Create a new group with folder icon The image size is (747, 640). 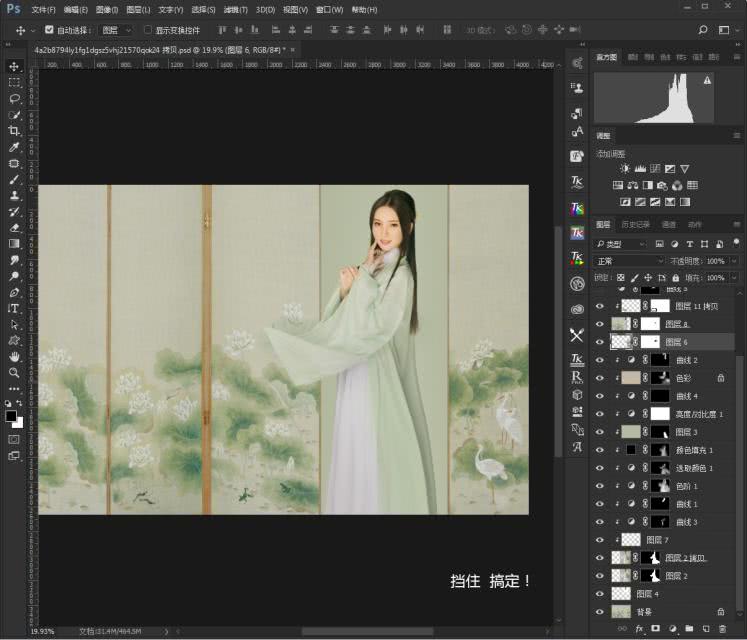pos(689,628)
